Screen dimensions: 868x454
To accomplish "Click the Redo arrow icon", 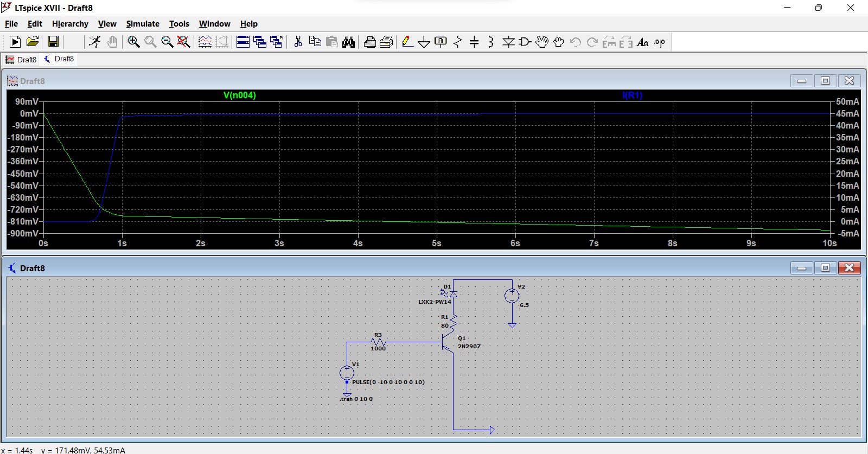I will click(x=592, y=42).
